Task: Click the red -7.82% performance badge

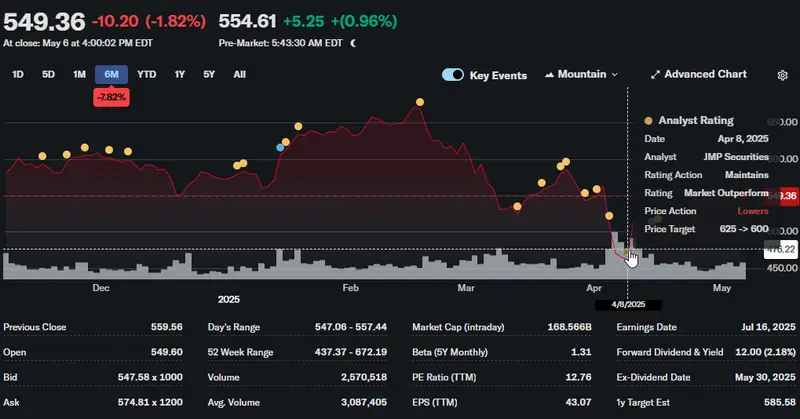Action: 109,96
